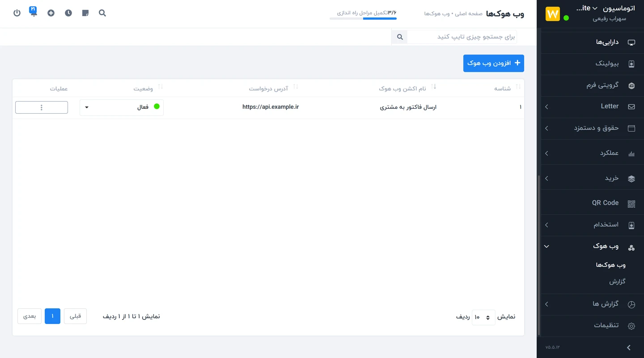Click the عملکرد bar chart icon

point(631,153)
